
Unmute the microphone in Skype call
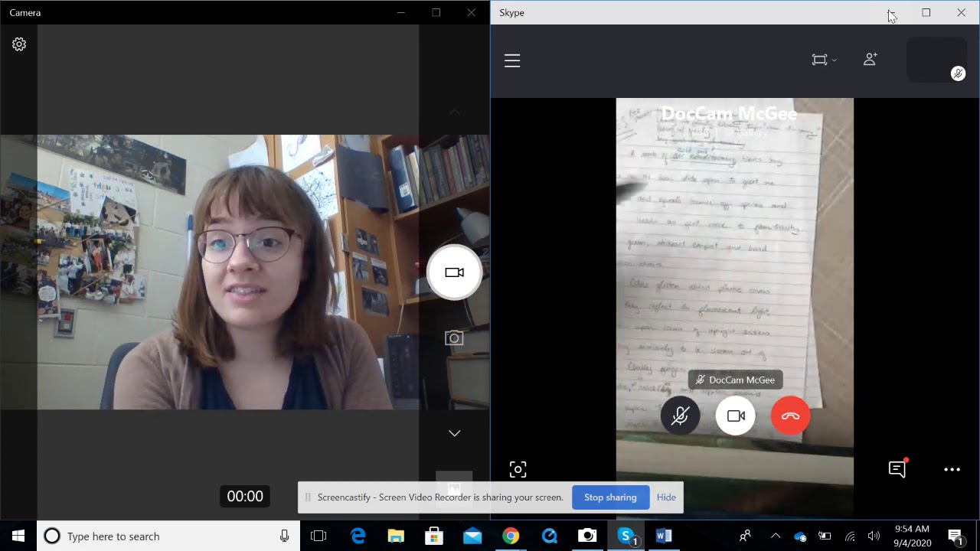pos(680,416)
